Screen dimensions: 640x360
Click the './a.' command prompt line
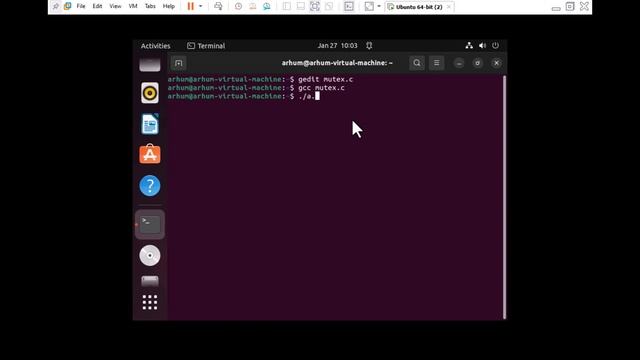click(244, 96)
